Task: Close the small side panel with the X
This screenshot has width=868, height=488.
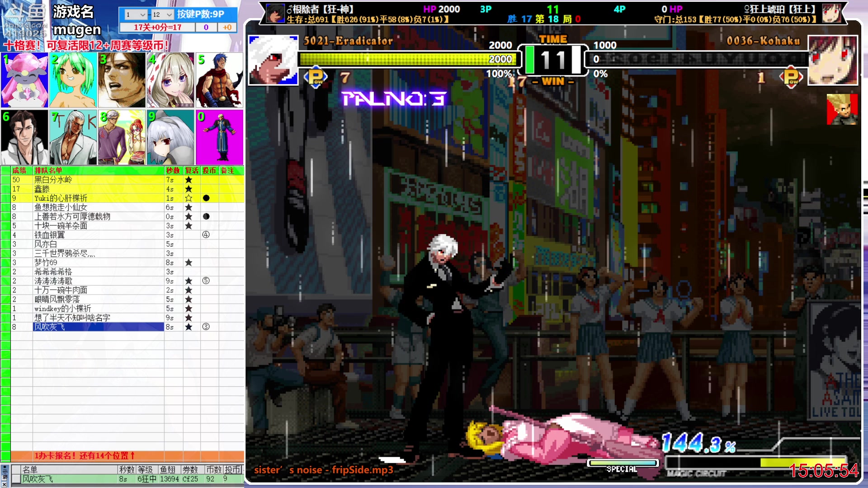Action: (5, 484)
